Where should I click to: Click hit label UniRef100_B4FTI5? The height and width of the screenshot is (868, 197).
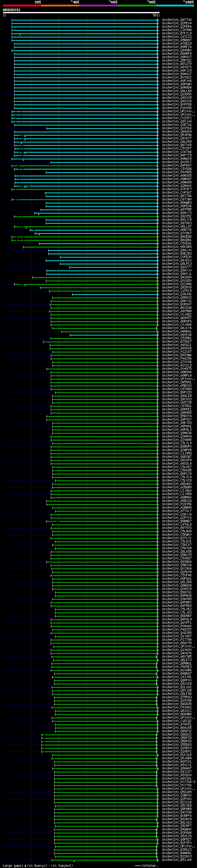(x=176, y=155)
